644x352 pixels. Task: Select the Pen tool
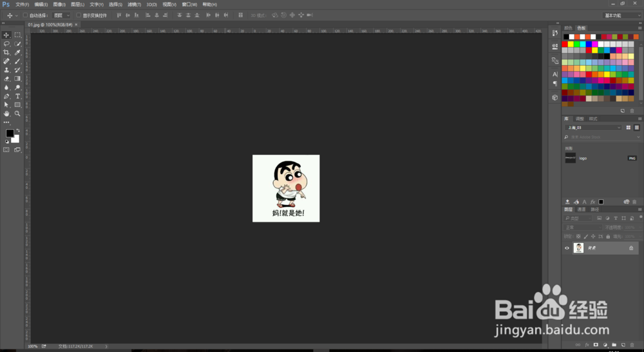pos(6,96)
